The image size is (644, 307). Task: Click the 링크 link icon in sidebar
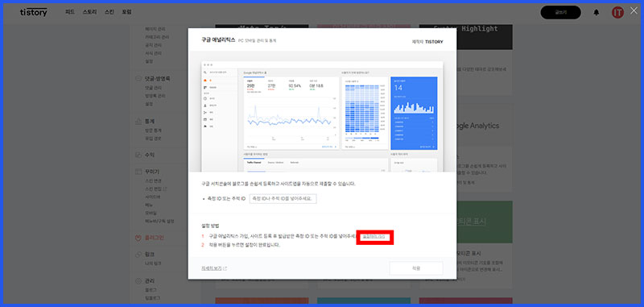[138, 255]
